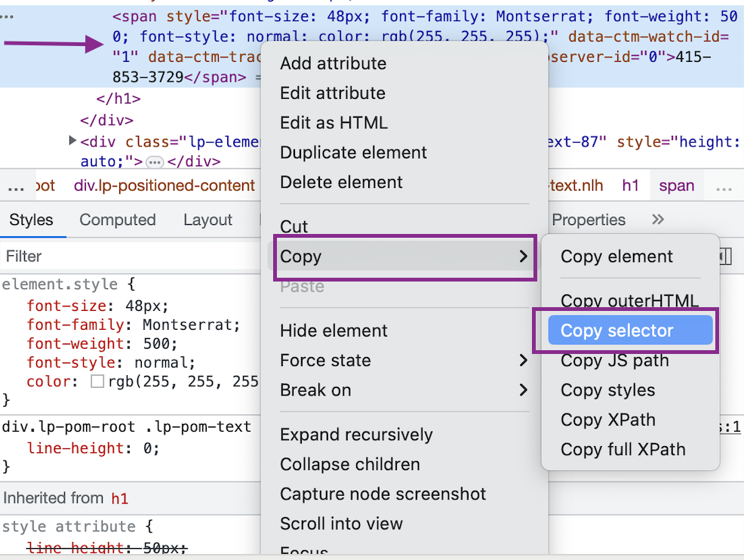Select Edit as HTML option

click(x=334, y=123)
